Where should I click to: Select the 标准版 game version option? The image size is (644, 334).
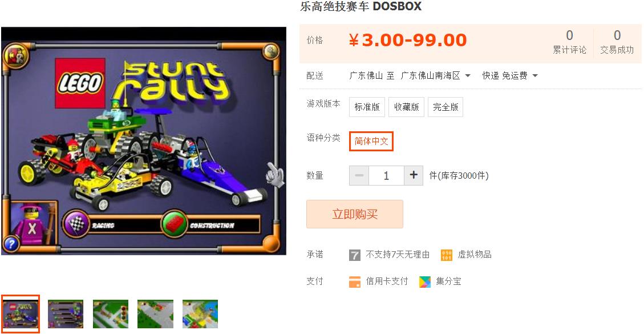pyautogui.click(x=367, y=107)
